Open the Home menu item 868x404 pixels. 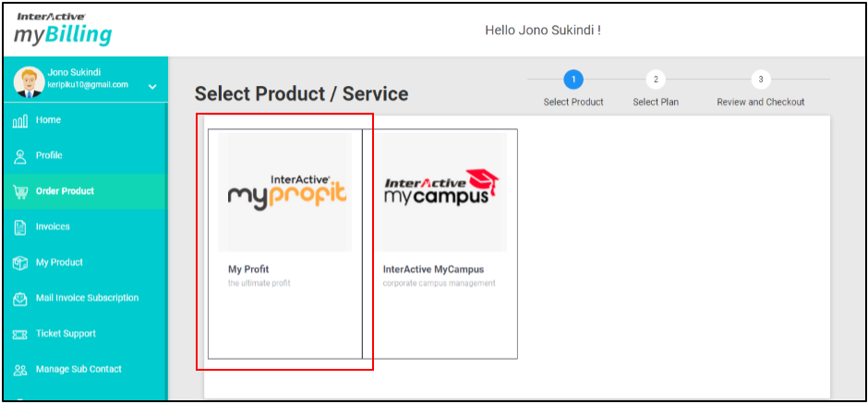point(48,120)
